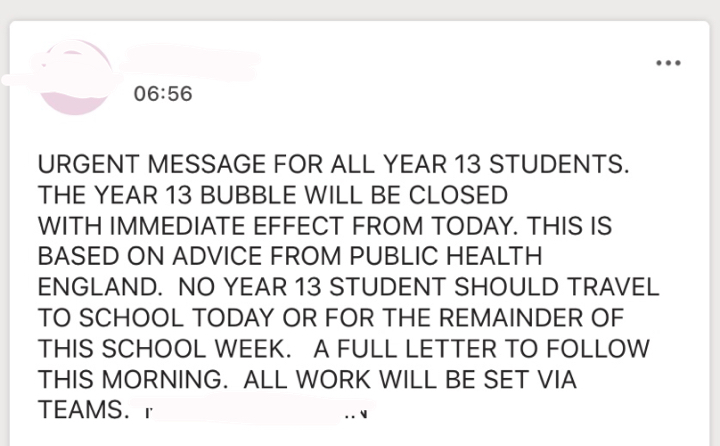
Task: Click the words PUBLIC HEALTH
Action: 446,256
